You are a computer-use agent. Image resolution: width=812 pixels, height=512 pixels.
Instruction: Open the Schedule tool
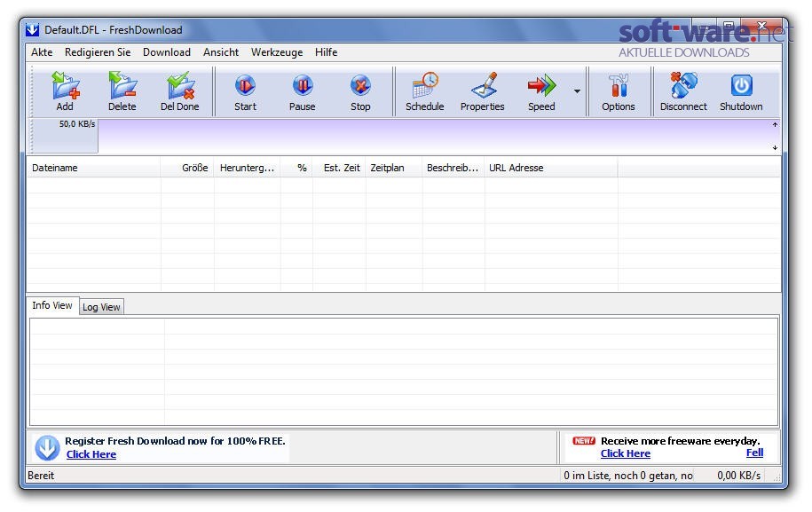click(x=425, y=91)
